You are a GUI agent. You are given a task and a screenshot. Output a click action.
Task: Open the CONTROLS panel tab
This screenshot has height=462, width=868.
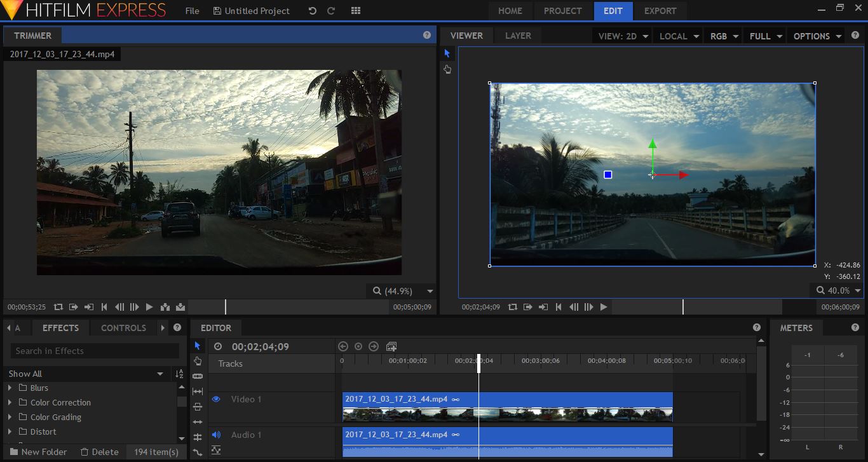click(123, 328)
